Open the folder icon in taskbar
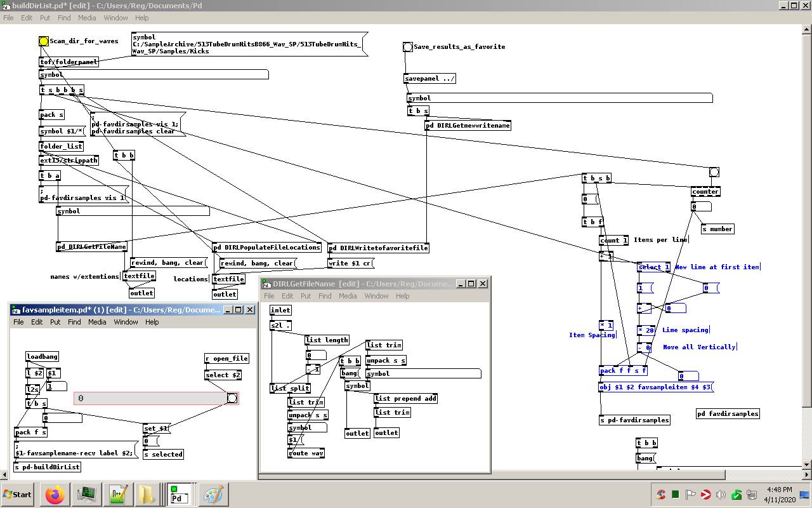Screen dimensions: 812x508 [x=147, y=495]
